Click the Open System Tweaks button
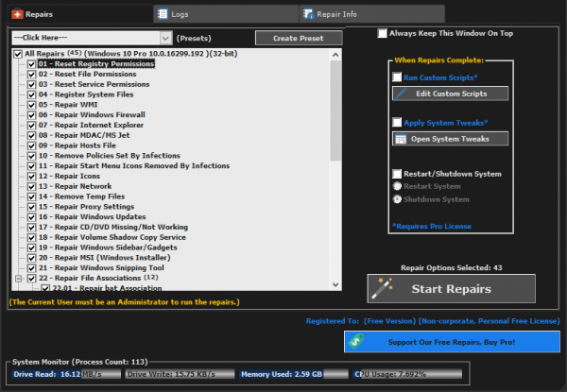 [x=450, y=139]
